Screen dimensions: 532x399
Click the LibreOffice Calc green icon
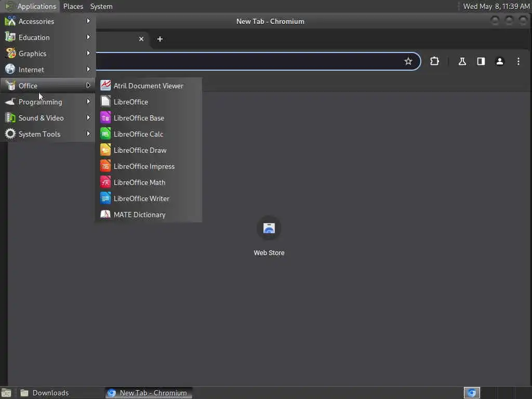[105, 134]
